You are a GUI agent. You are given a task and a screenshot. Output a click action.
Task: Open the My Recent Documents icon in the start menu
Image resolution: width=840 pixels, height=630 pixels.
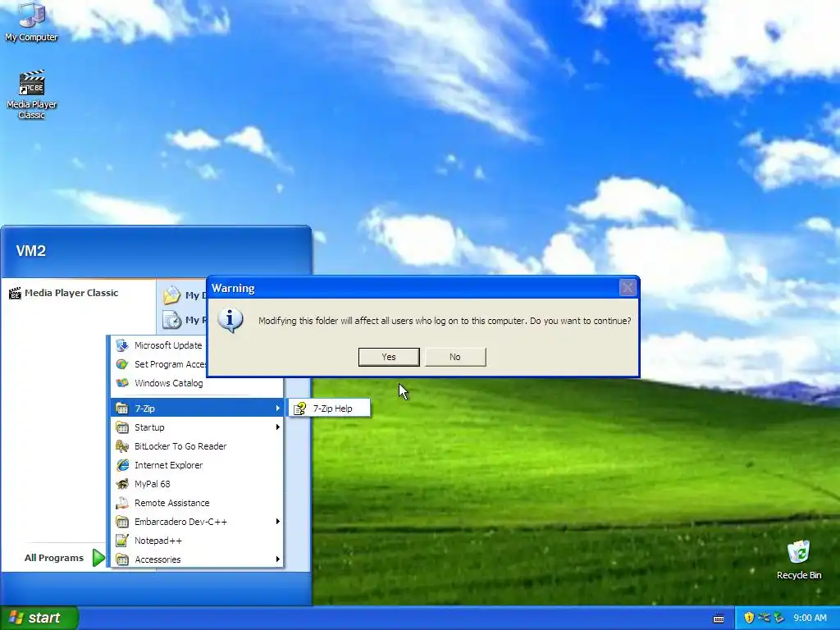[171, 320]
